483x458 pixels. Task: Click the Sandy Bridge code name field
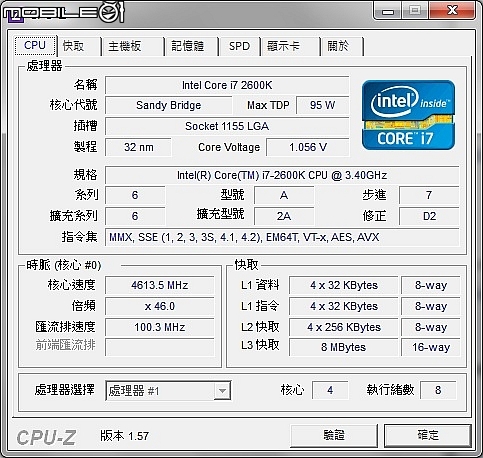tap(169, 105)
